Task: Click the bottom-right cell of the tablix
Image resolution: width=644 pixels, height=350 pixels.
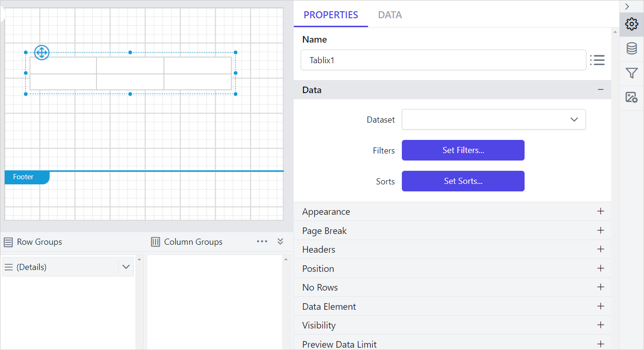Action: point(198,82)
